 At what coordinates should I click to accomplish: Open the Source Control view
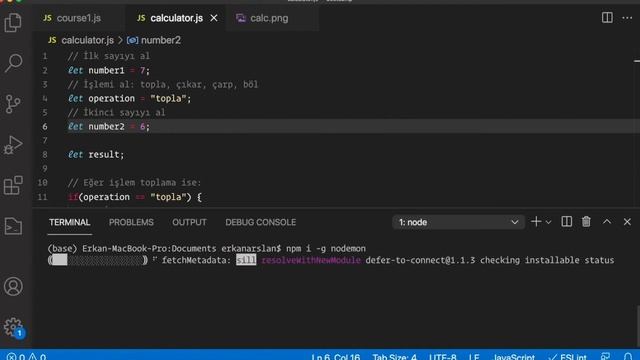pyautogui.click(x=13, y=104)
